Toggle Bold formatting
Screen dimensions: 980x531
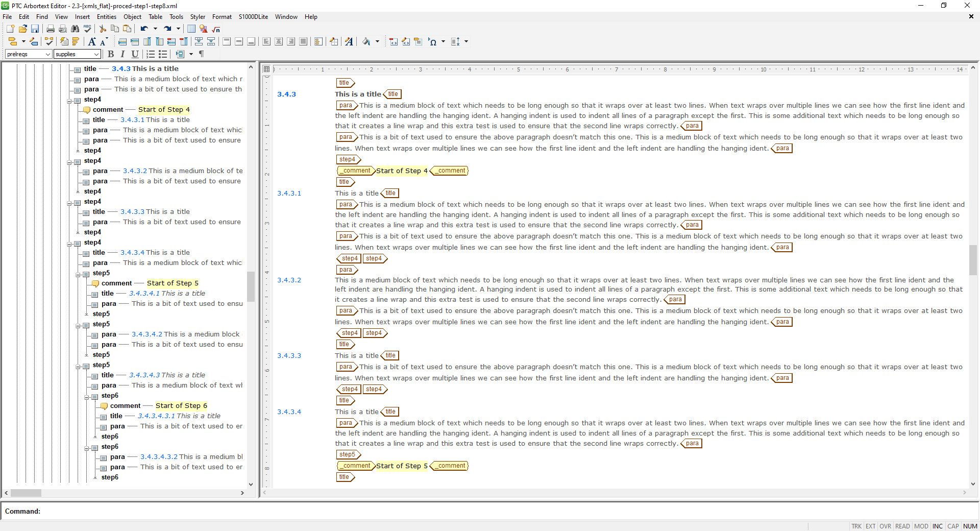click(x=111, y=54)
